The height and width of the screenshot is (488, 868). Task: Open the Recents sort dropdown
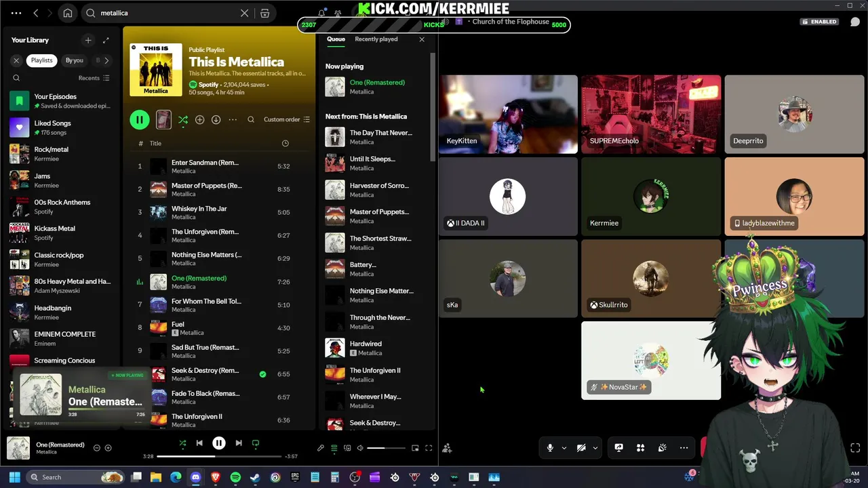(94, 78)
